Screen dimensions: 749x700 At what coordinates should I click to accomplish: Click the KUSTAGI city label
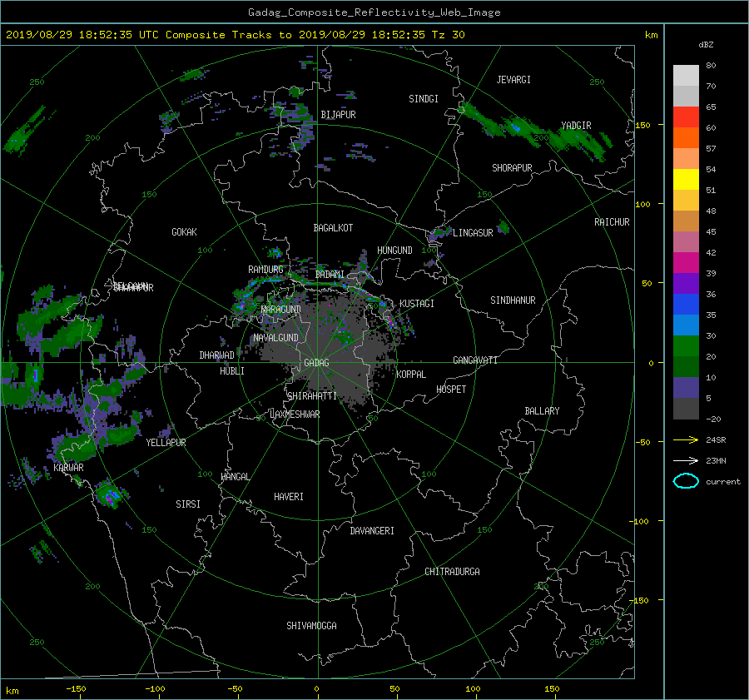[x=417, y=304]
